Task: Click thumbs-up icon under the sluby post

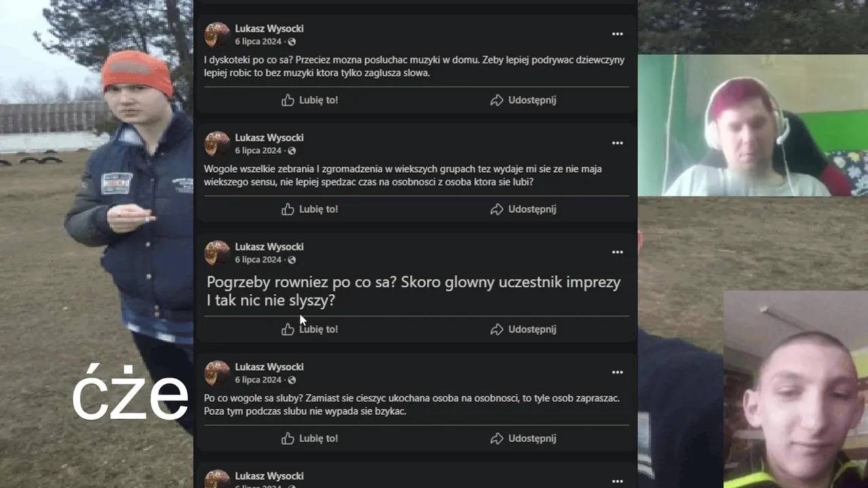Action: pyautogui.click(x=288, y=439)
